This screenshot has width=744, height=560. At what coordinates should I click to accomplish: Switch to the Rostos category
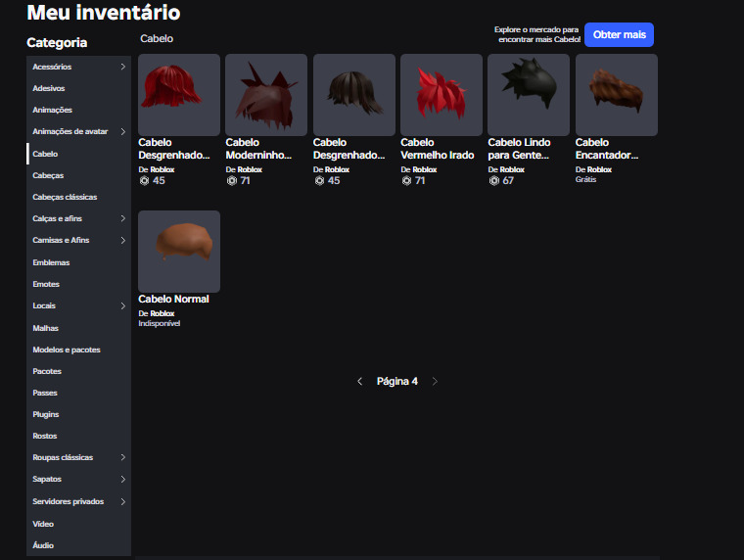click(x=45, y=436)
